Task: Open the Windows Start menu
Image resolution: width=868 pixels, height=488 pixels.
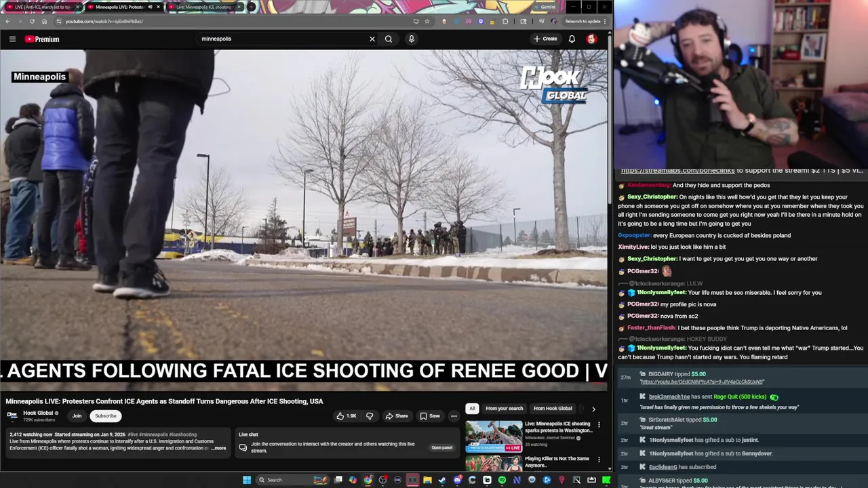Action: click(247, 480)
